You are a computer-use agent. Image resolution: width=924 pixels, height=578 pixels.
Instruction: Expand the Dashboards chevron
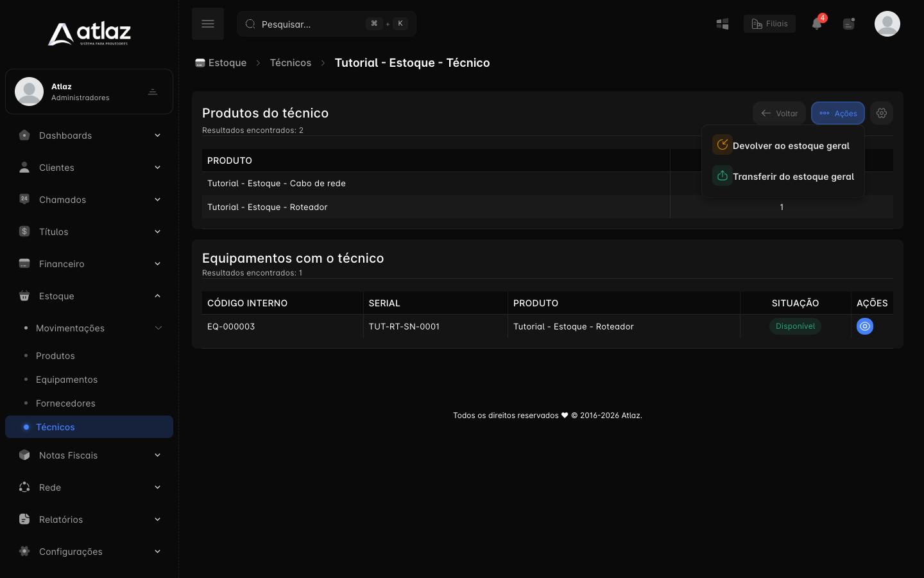(x=157, y=135)
